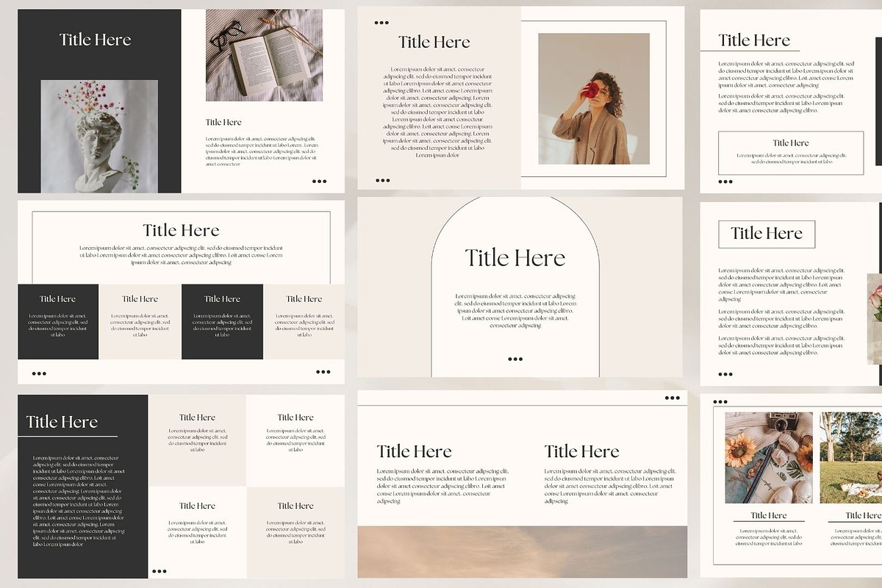The width and height of the screenshot is (882, 588).
Task: Select the sunflowers and camera photo
Action: tap(769, 457)
